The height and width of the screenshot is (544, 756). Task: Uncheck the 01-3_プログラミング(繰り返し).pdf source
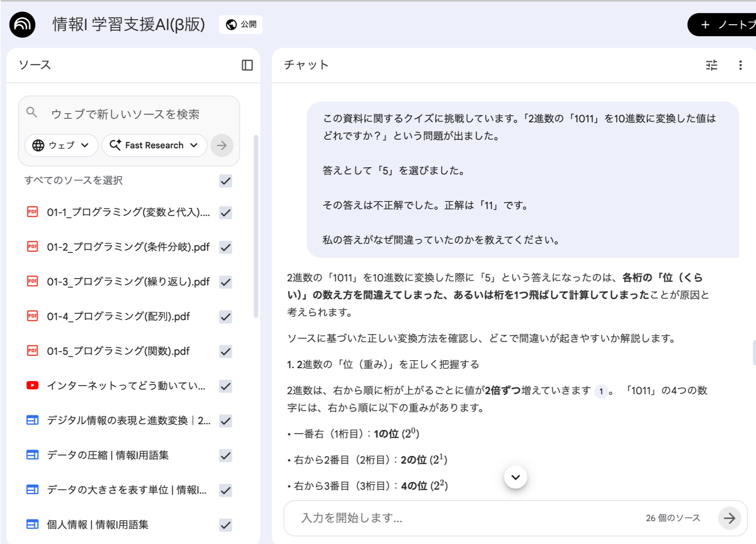225,282
